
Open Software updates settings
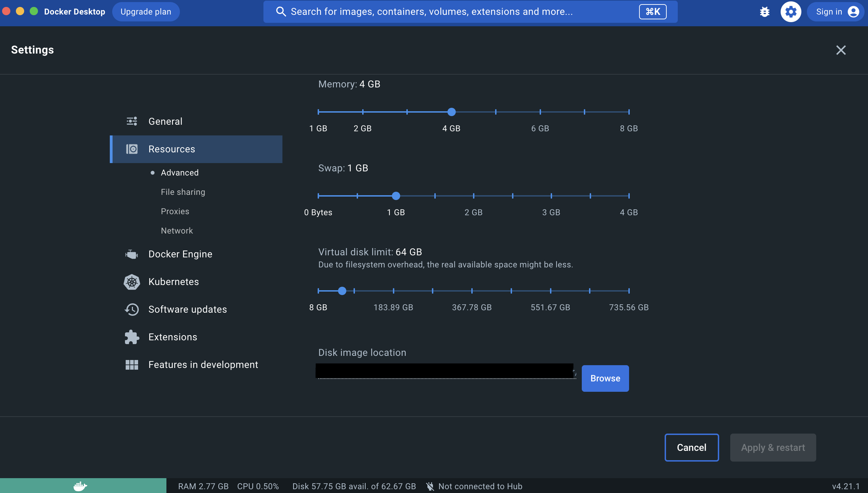pyautogui.click(x=196, y=310)
